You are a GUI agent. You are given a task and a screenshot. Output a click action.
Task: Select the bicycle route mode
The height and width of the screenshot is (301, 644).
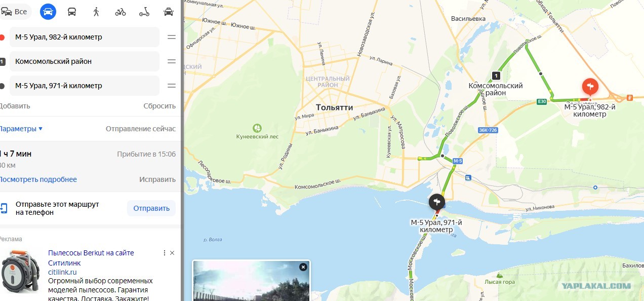(x=120, y=12)
